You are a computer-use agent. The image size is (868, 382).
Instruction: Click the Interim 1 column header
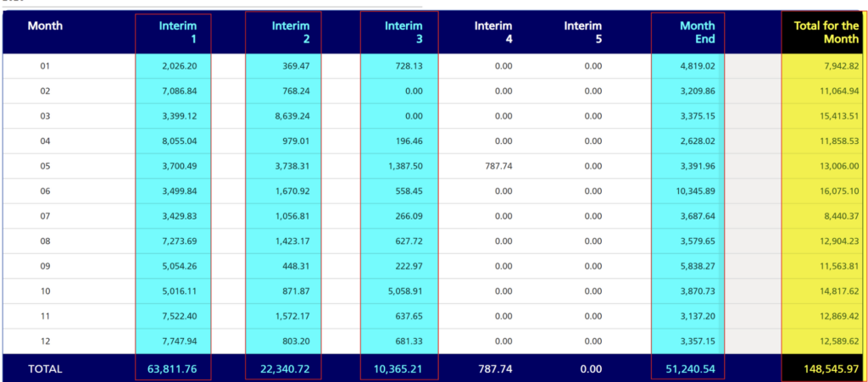point(177,32)
